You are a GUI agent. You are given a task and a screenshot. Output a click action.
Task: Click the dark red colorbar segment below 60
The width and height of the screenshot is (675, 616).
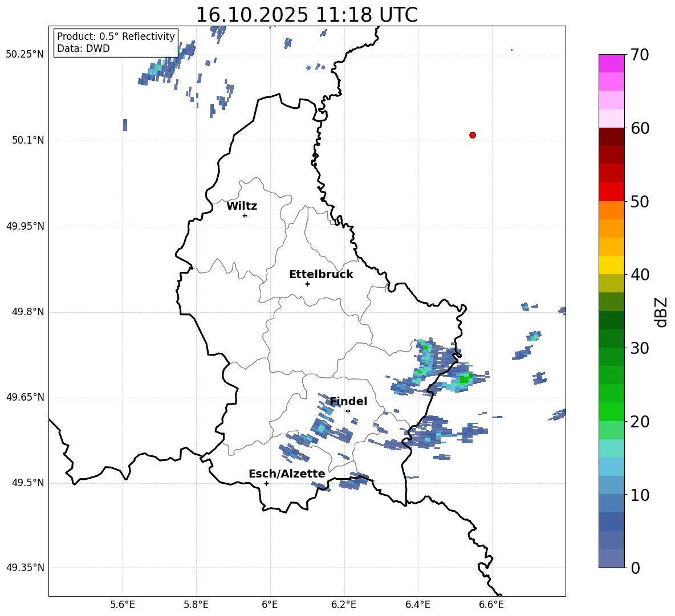612,137
